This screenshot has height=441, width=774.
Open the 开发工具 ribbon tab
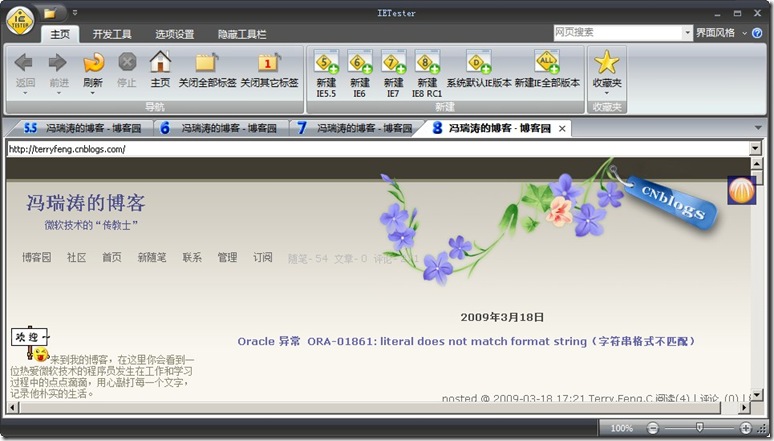(112, 34)
